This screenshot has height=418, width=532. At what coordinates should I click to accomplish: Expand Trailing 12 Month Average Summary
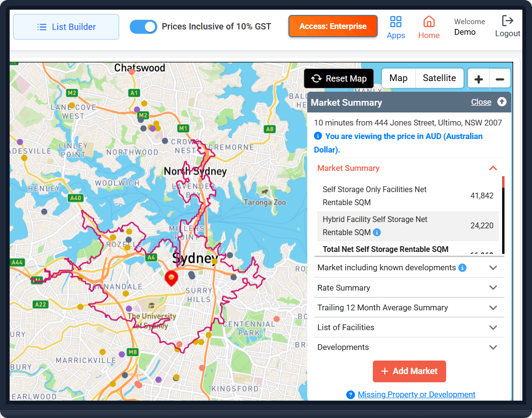tap(409, 307)
